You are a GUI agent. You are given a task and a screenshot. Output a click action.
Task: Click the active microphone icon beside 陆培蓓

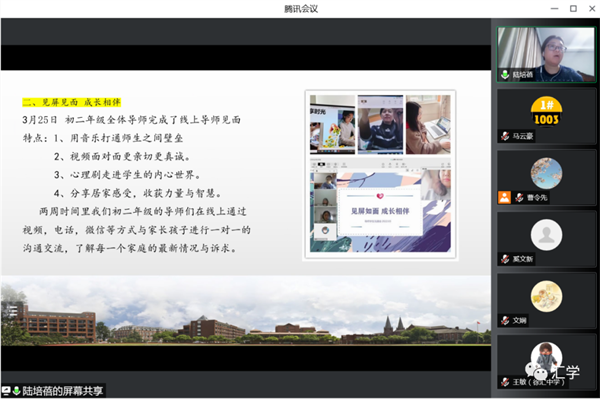(x=505, y=74)
